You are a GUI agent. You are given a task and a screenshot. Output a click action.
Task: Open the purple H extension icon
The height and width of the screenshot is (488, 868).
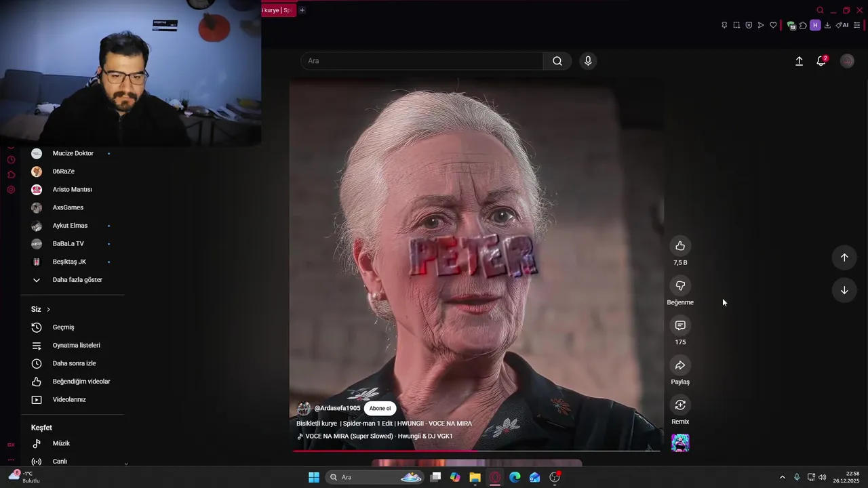(815, 25)
